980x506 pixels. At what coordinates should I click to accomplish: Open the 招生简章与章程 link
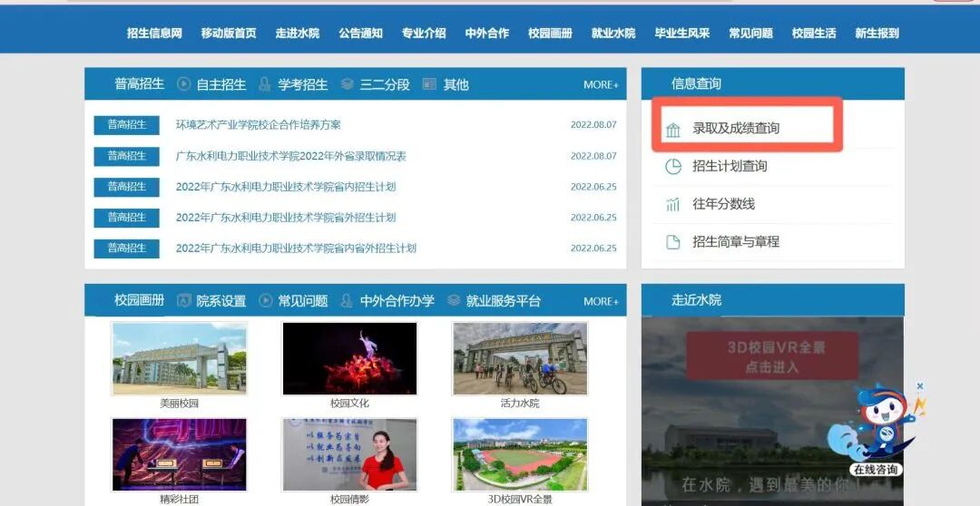coord(736,242)
